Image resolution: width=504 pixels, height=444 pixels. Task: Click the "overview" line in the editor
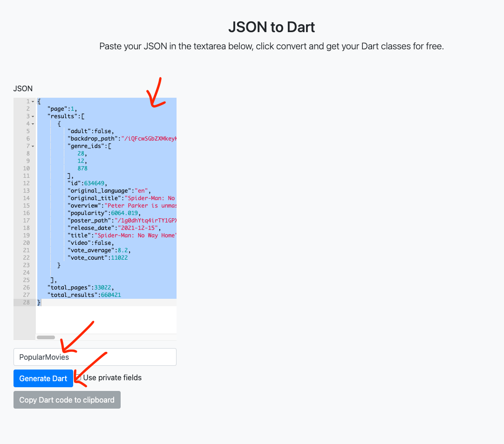tap(122, 205)
